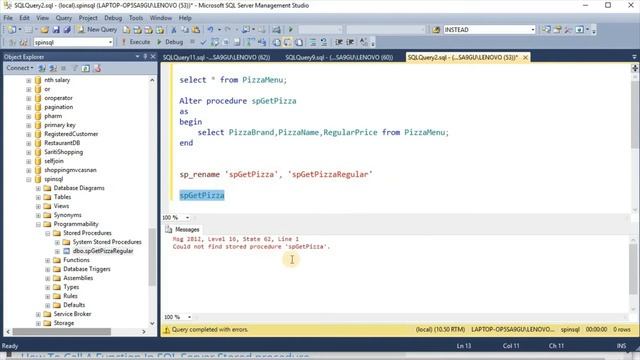Click Disconnect icon in Object Explorer
The image size is (640, 360).
(53, 68)
